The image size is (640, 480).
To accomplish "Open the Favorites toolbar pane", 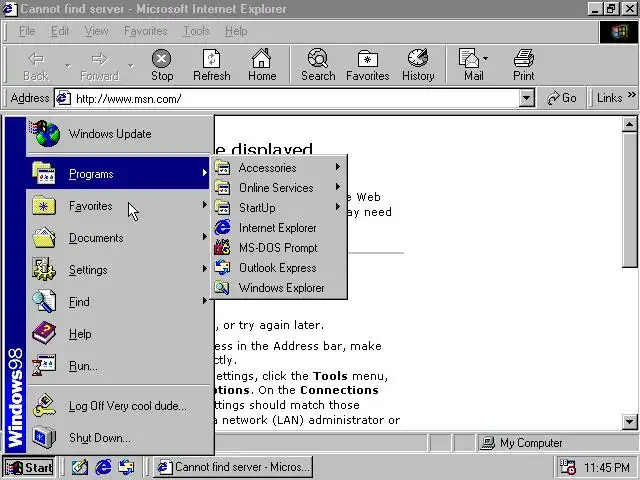I will point(367,66).
